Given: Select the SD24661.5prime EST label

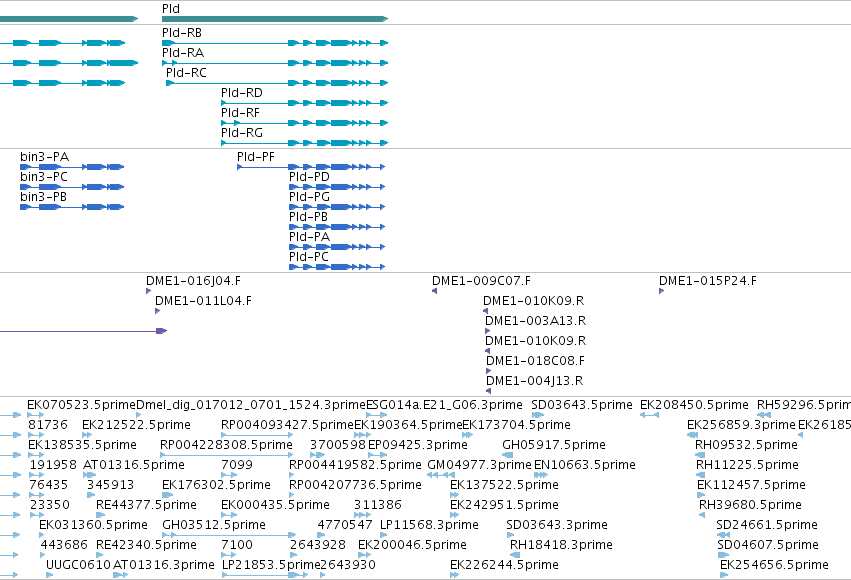Looking at the screenshot, I should 767,526.
